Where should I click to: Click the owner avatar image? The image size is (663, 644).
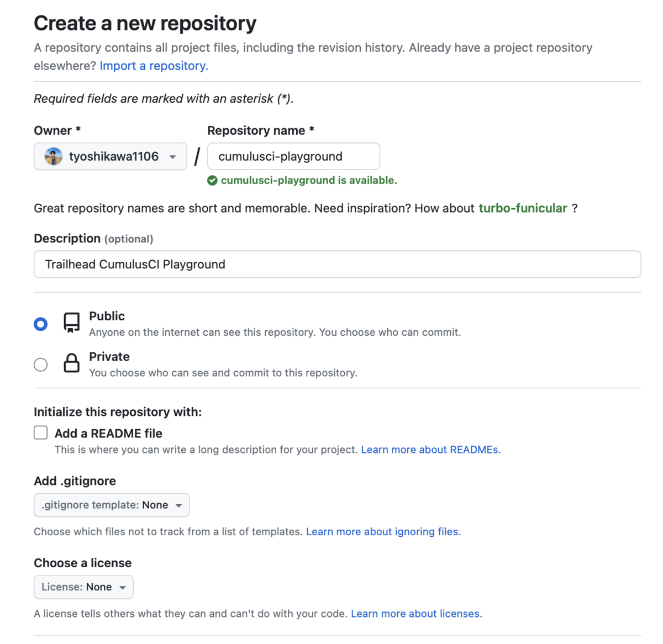click(54, 157)
